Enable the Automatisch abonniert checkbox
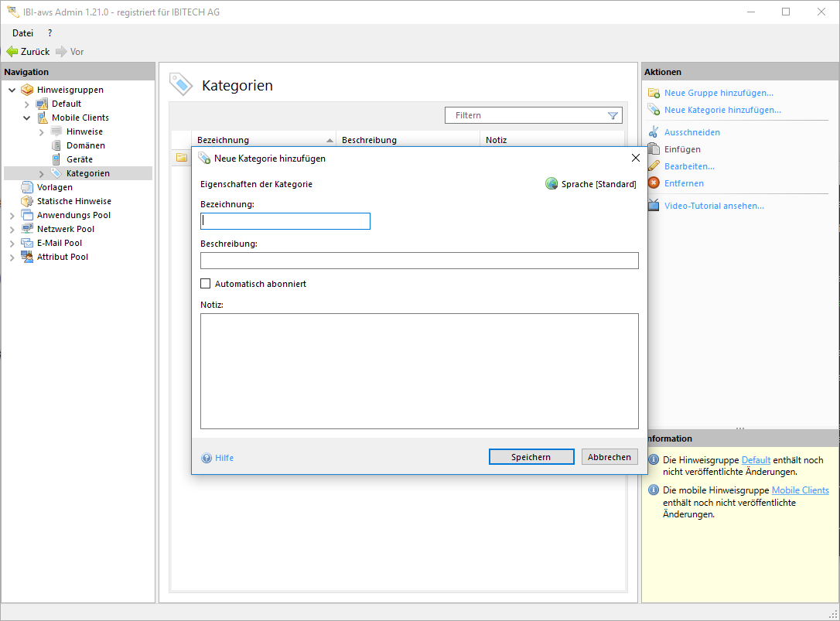 click(x=206, y=284)
